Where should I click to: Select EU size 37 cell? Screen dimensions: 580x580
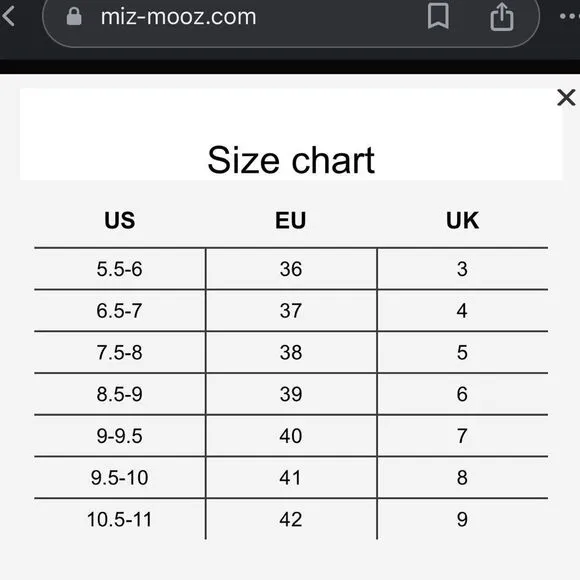click(291, 311)
